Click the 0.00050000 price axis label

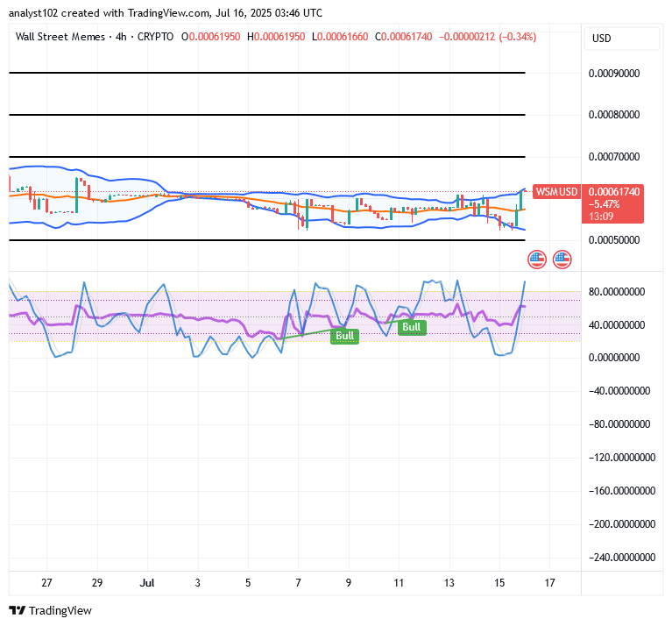click(613, 239)
